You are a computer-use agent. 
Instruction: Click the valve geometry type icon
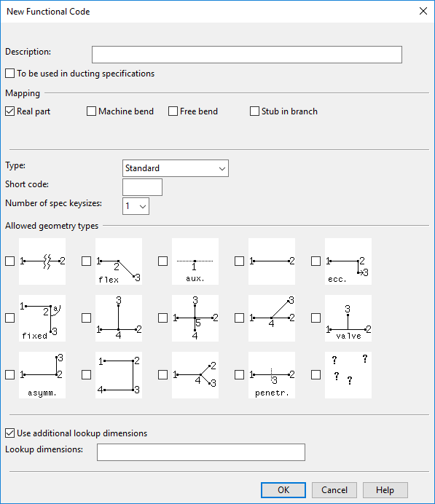point(348,318)
